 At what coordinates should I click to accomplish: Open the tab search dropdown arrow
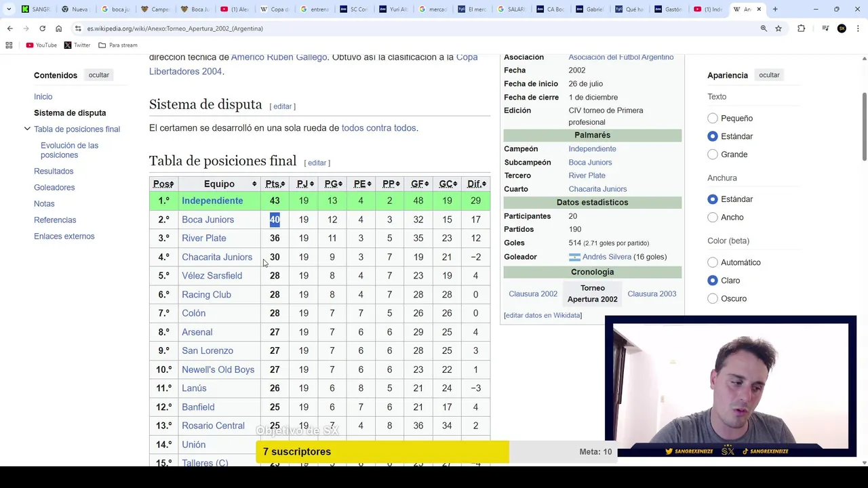[9, 9]
